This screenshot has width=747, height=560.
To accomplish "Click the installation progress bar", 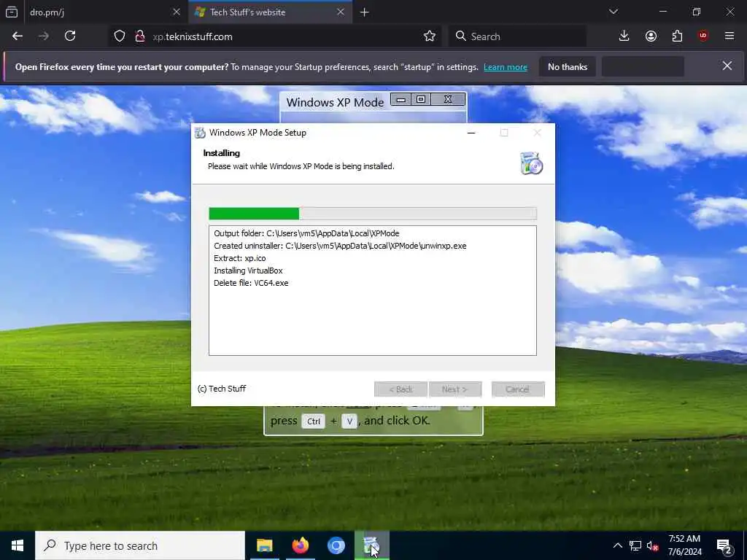I will point(373,214).
